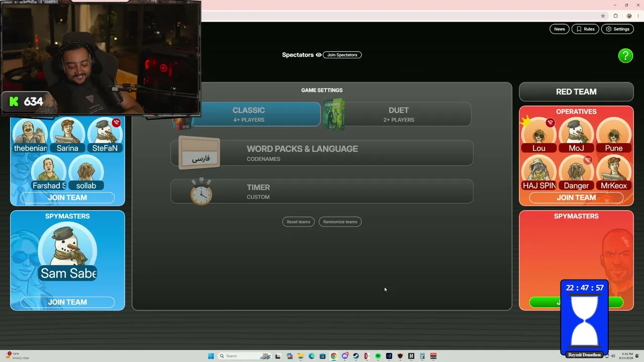This screenshot has height=362, width=644.
Task: Launch Microsoft Edge from the taskbar
Action: click(311, 356)
